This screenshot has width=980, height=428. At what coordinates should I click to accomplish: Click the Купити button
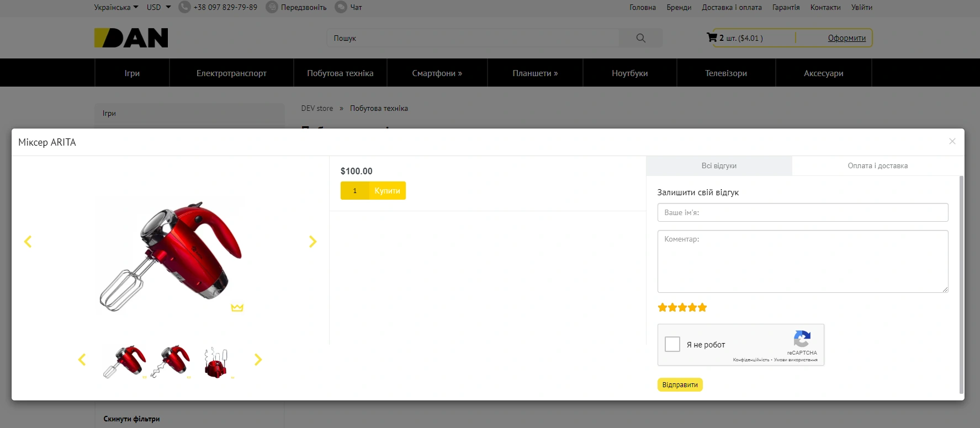[x=387, y=191]
